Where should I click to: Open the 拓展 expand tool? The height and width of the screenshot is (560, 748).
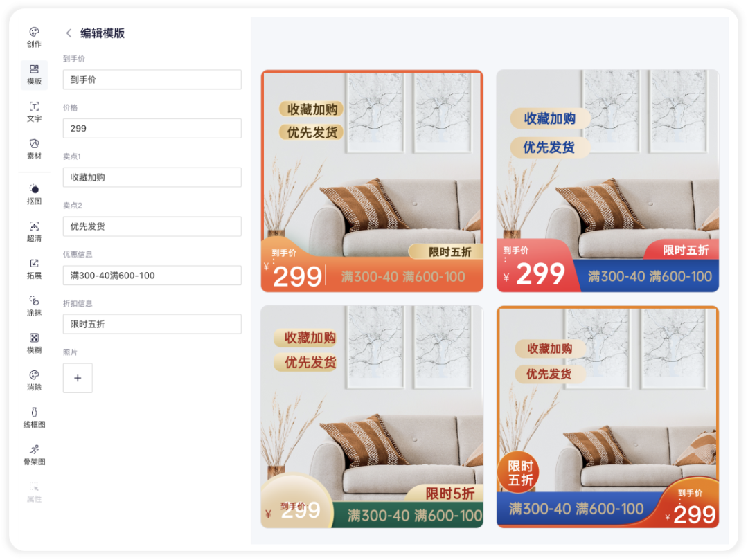click(x=34, y=269)
